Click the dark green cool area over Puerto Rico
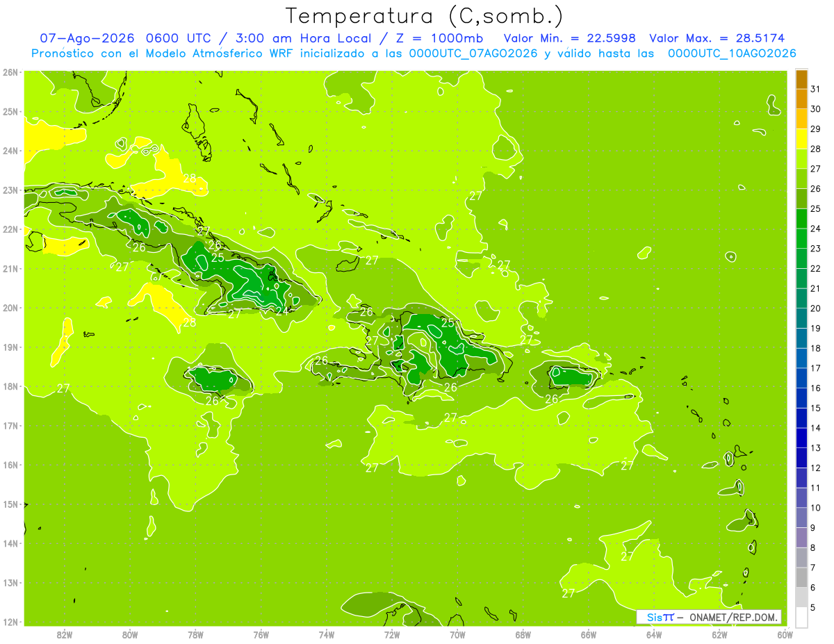Screen dimensions: 834x644 pyautogui.click(x=571, y=377)
